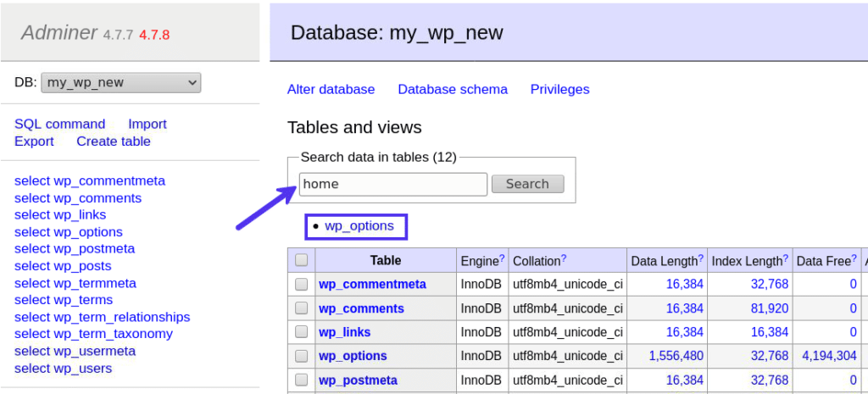The width and height of the screenshot is (868, 394).
Task: Select the wp_options row checkbox
Action: point(301,356)
